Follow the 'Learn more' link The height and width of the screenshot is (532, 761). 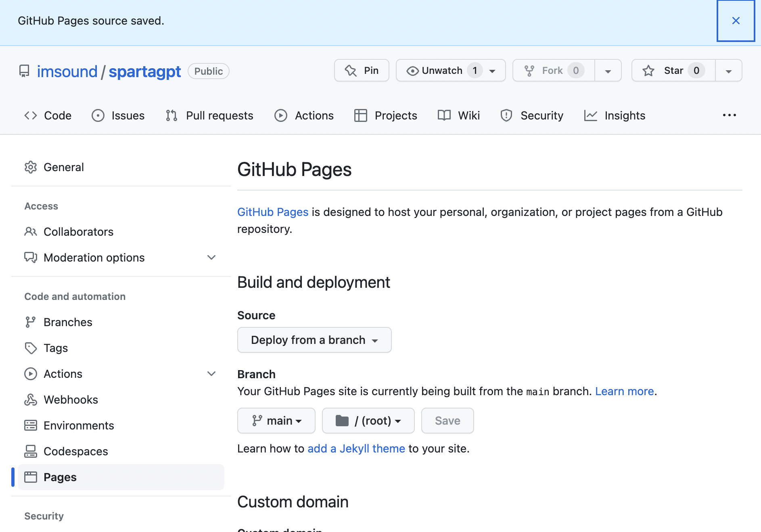coord(625,391)
